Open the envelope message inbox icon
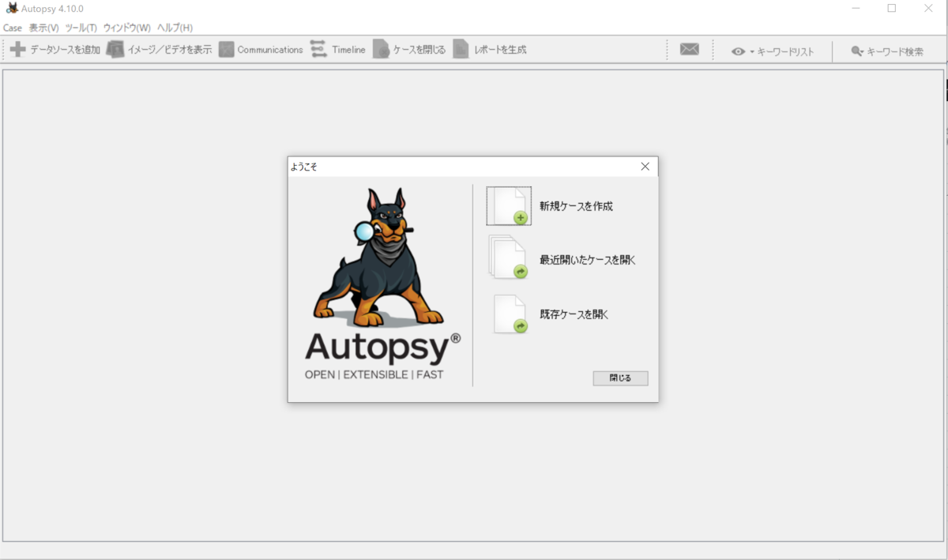Screen dimensions: 948x560 pyautogui.click(x=689, y=49)
